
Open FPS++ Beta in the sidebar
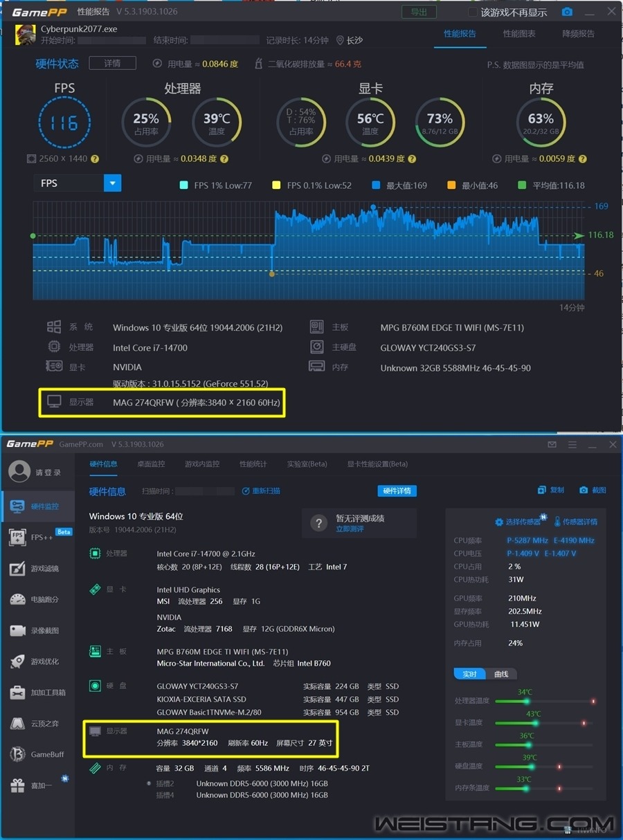[x=37, y=537]
